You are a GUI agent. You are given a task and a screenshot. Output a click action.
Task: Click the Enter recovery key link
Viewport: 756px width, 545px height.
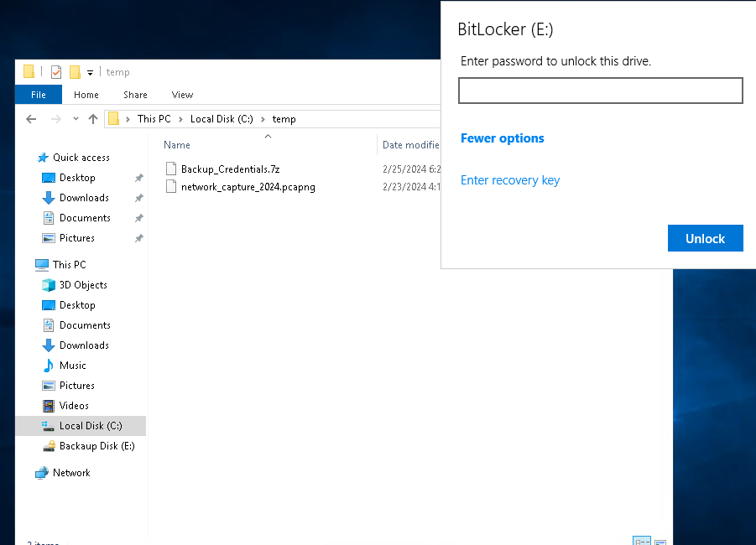pos(510,180)
